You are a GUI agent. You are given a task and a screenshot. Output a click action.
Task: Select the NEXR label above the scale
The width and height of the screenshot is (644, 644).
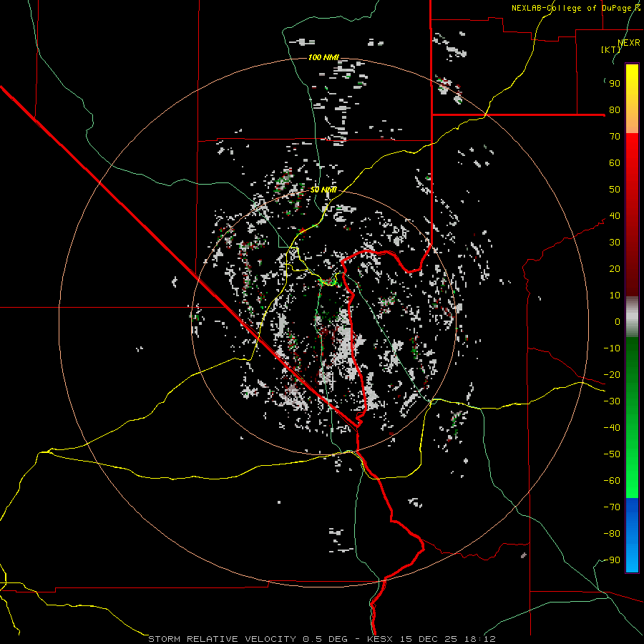(628, 43)
